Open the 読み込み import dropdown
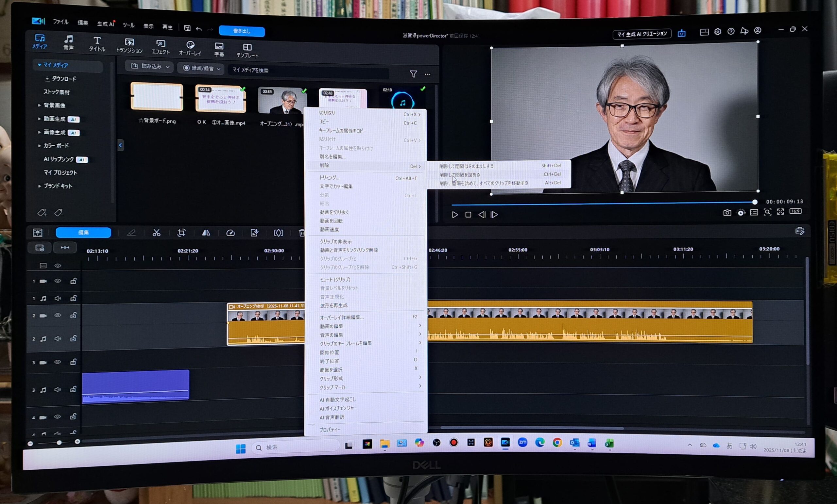The image size is (837, 504). 150,67
